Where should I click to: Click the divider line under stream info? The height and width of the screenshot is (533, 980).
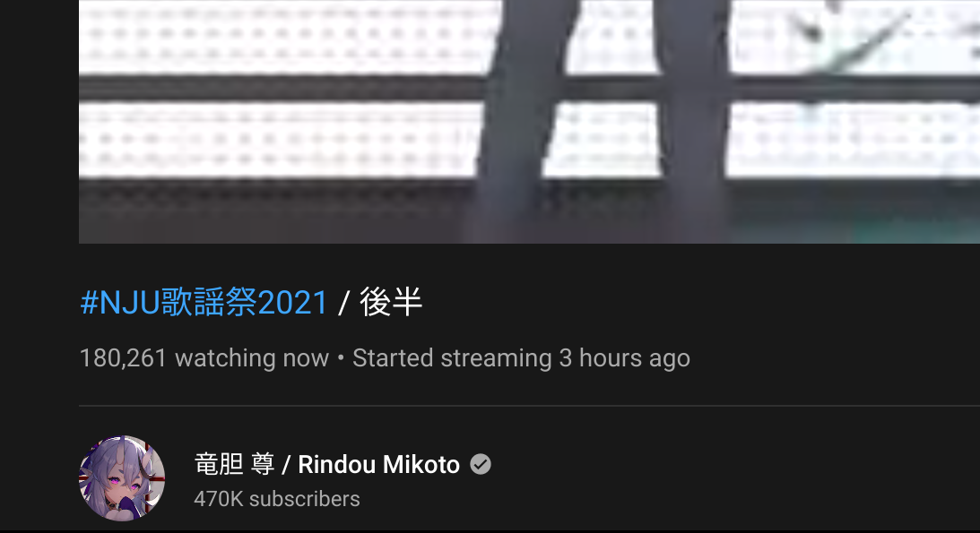pyautogui.click(x=529, y=406)
